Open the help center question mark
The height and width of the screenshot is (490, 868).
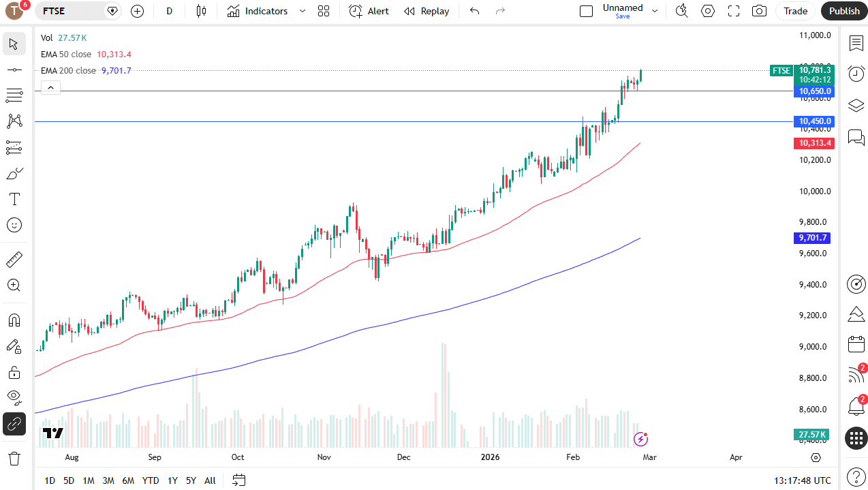point(856,477)
